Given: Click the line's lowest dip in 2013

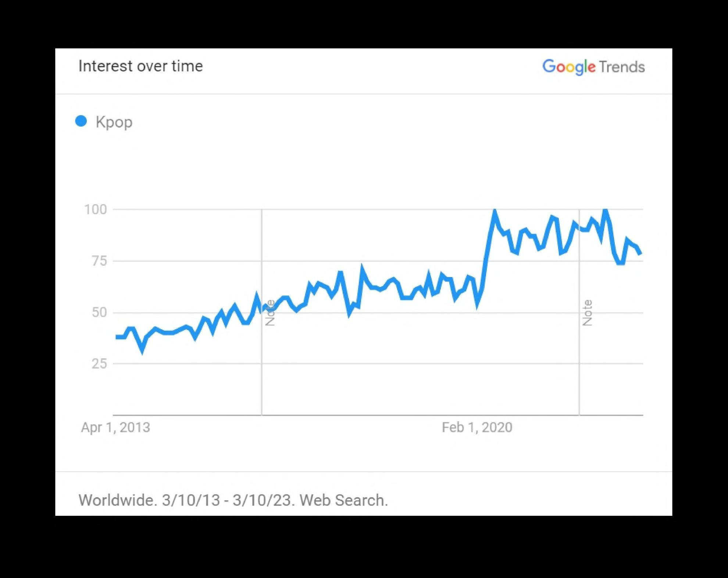Looking at the screenshot, I should point(142,350).
